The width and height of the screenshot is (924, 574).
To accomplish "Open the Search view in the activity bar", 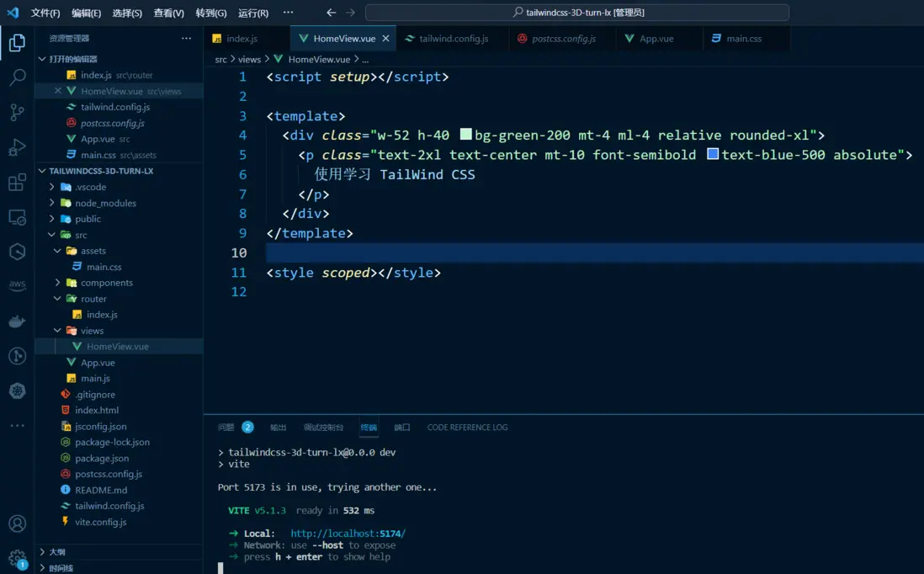I will click(17, 77).
